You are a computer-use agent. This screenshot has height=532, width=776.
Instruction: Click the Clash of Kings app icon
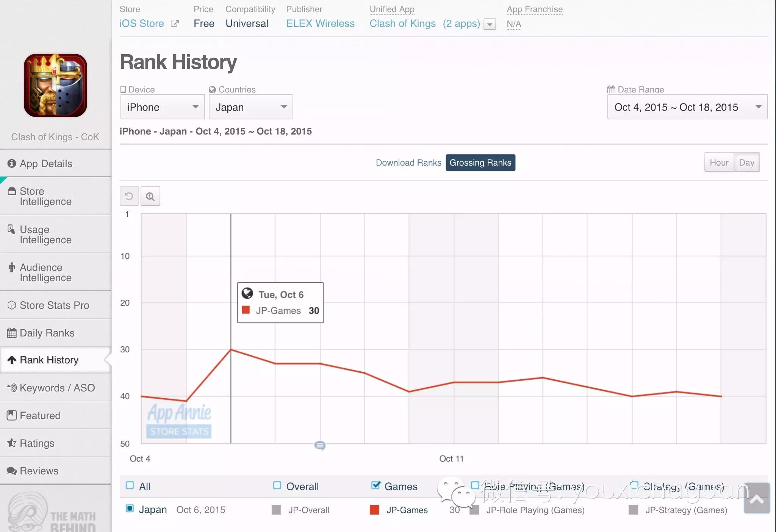[x=55, y=86]
